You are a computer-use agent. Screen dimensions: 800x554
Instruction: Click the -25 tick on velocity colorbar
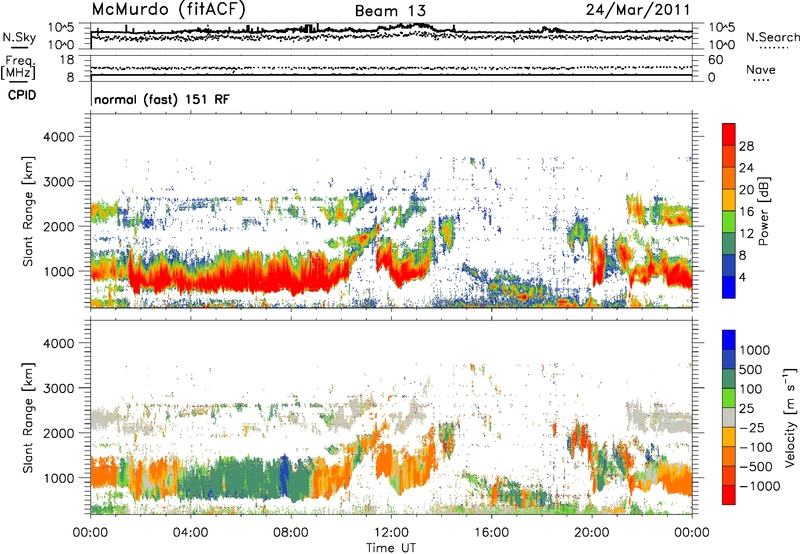752,427
